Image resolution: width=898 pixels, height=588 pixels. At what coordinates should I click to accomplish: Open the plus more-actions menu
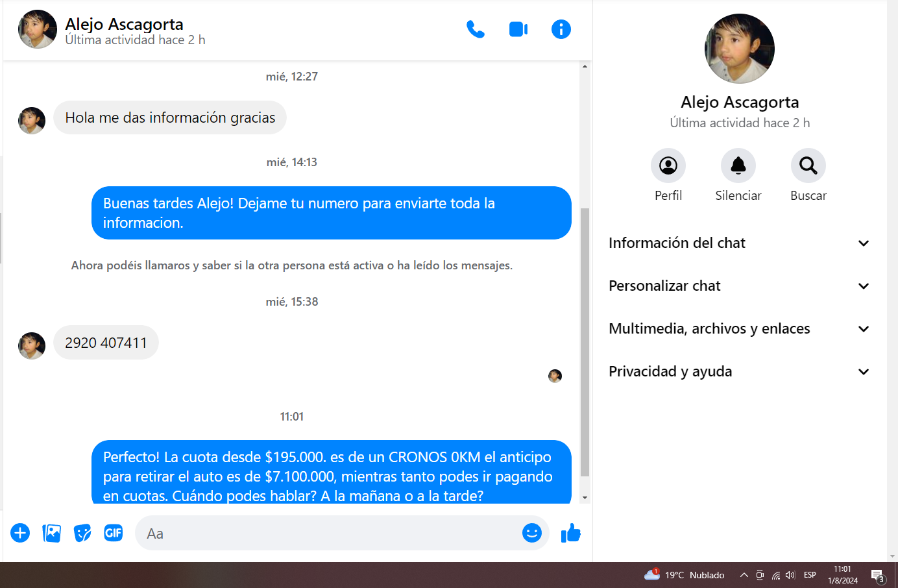[x=20, y=533]
